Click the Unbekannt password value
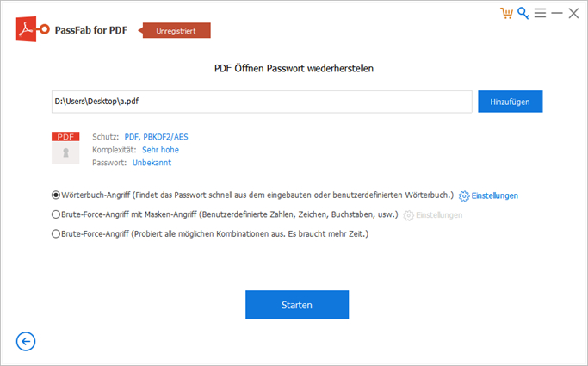Viewport: 588px width, 366px height. (x=151, y=162)
